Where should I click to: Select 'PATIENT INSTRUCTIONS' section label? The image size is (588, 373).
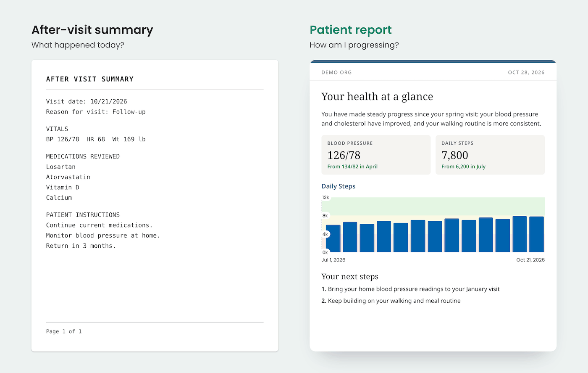pyautogui.click(x=83, y=215)
